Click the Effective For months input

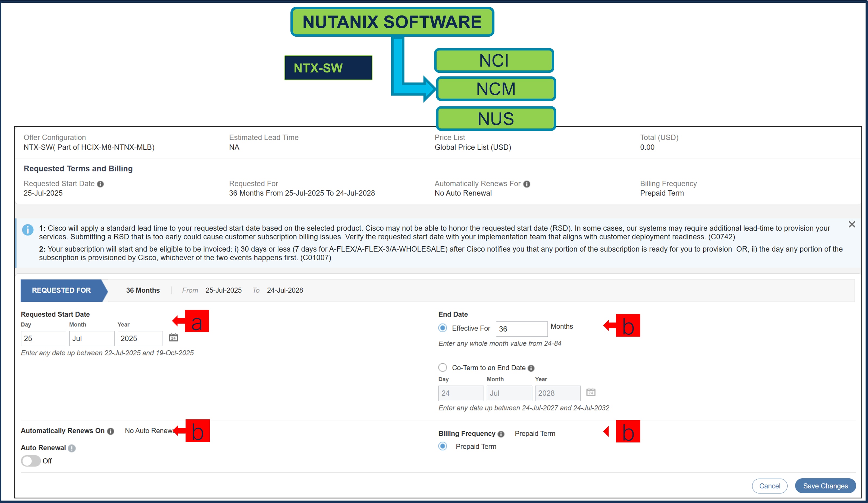(522, 329)
